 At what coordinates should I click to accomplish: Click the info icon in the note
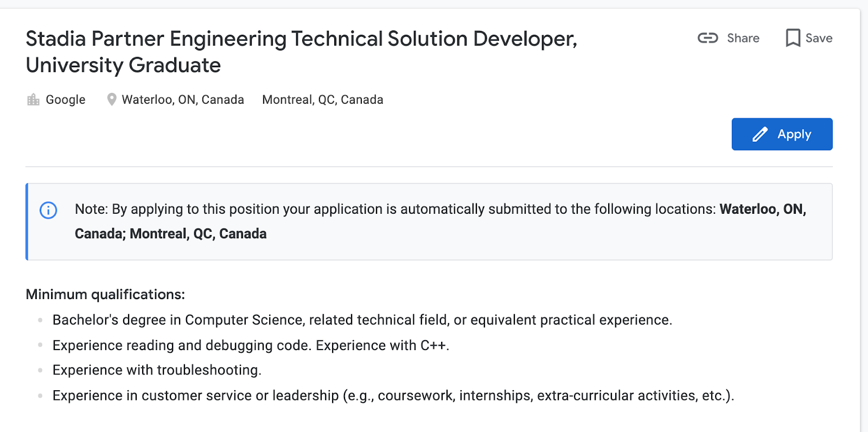tap(48, 210)
